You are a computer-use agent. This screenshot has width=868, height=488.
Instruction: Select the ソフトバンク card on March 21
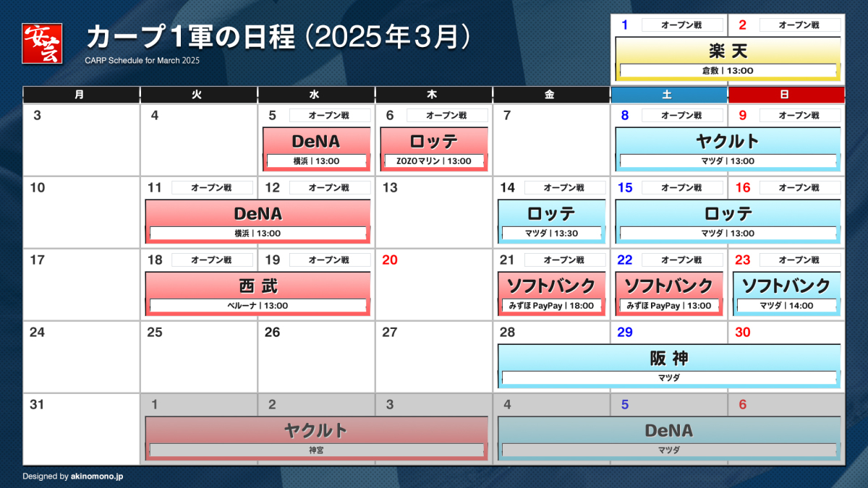click(x=551, y=294)
